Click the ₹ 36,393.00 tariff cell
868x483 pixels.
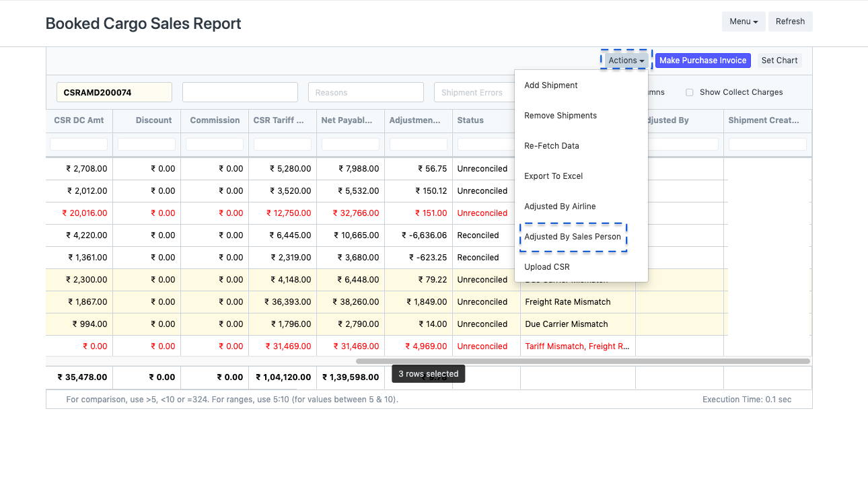pyautogui.click(x=283, y=302)
